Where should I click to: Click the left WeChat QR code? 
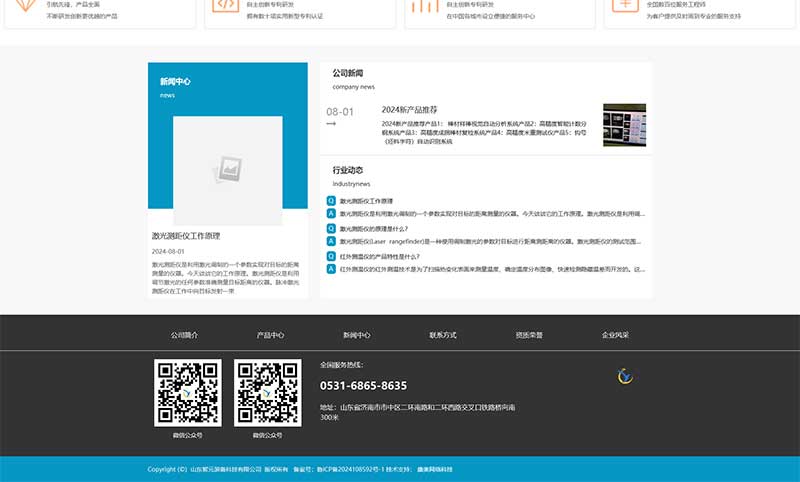click(187, 393)
